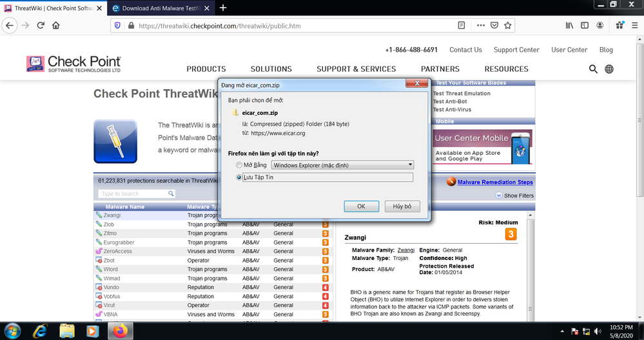Show hidden tray icons arrow

562,331
